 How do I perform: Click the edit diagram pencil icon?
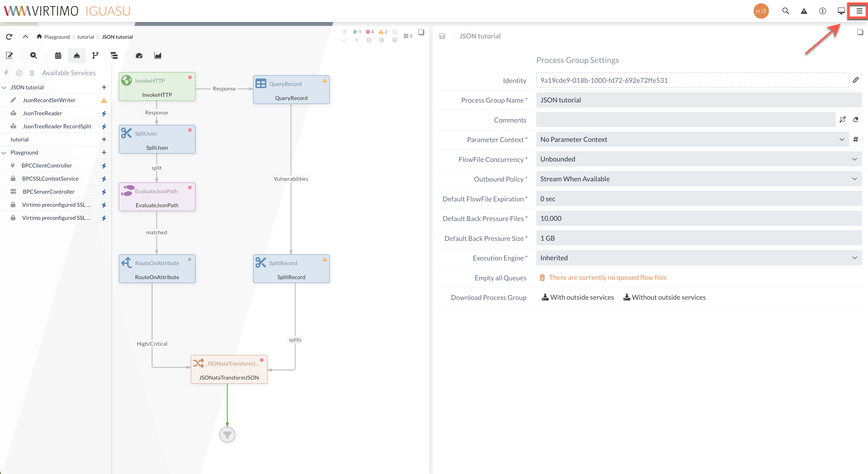pyautogui.click(x=9, y=55)
